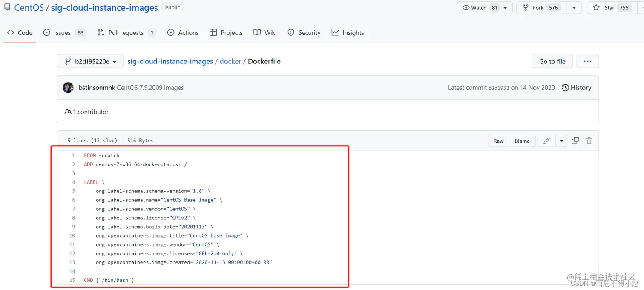This screenshot has width=644, height=290.
Task: Open the Security tab
Action: pyautogui.click(x=304, y=32)
